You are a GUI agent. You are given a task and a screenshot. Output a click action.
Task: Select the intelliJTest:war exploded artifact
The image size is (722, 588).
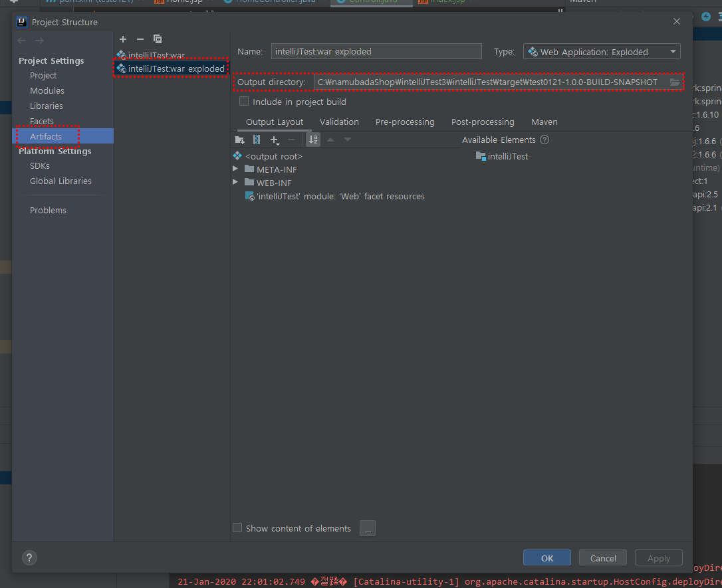coord(171,68)
